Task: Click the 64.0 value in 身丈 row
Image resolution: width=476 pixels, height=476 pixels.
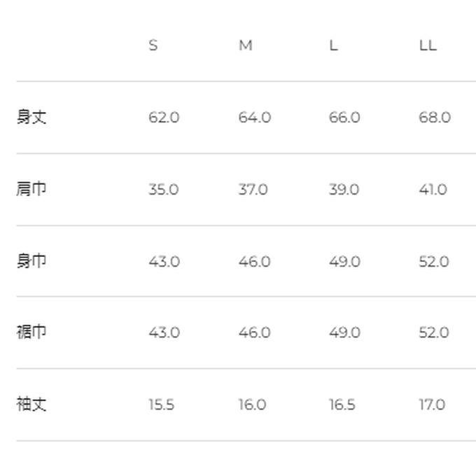Action: click(254, 118)
